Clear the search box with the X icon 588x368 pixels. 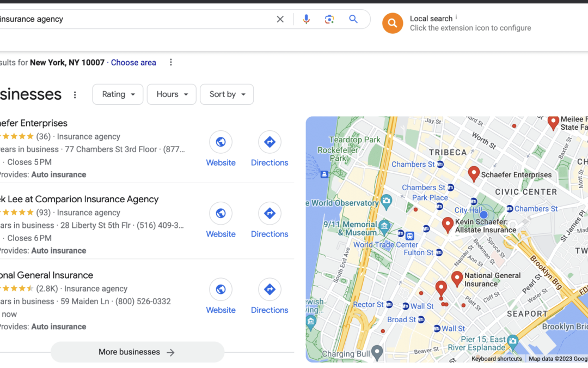pyautogui.click(x=280, y=19)
